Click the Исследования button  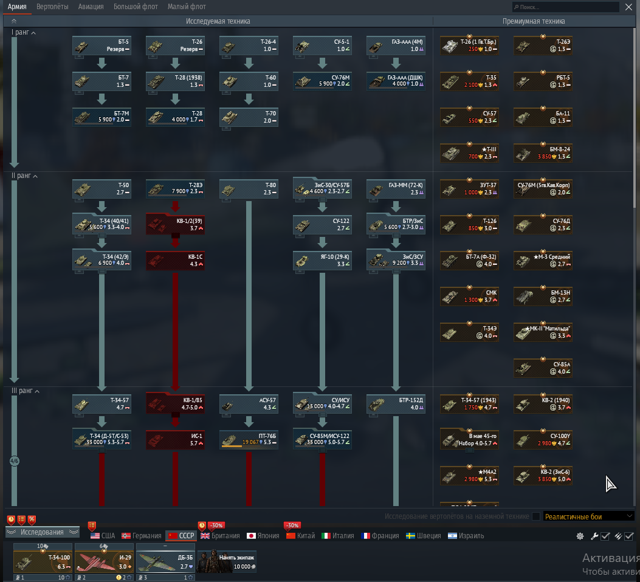[x=42, y=532]
